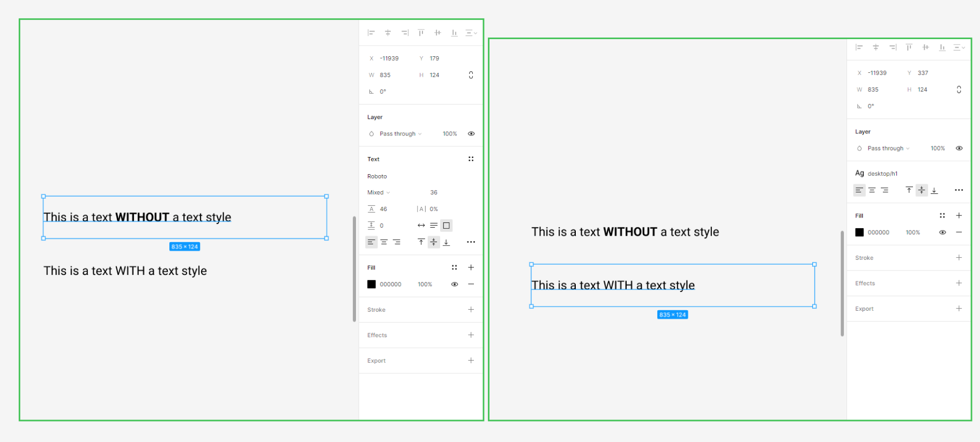Toggle layer visibility eye in right screenshot
This screenshot has width=980, height=442.
click(x=959, y=148)
